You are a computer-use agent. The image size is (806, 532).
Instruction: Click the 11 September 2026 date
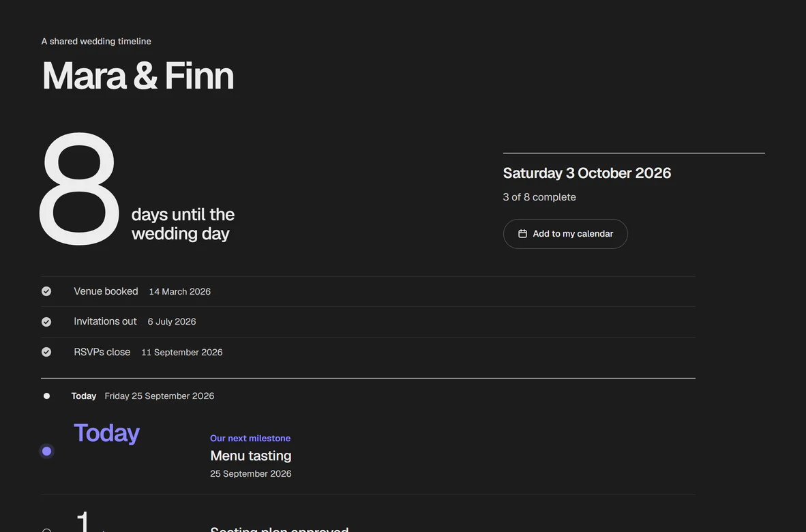(x=182, y=353)
